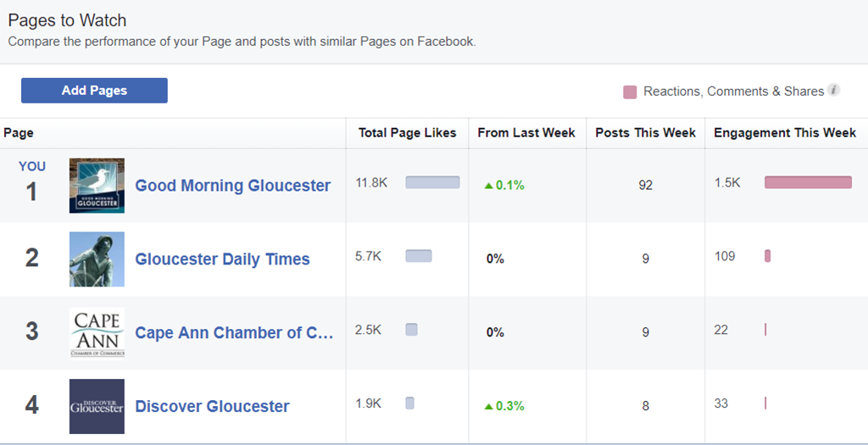
Task: Click Good Morning Gloucester's pink engagement bar
Action: pos(808,182)
